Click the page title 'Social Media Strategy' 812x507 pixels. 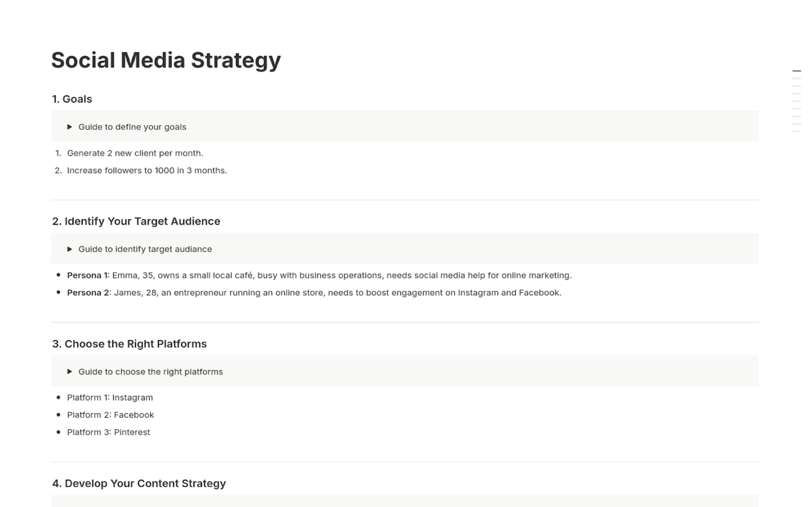pos(166,60)
